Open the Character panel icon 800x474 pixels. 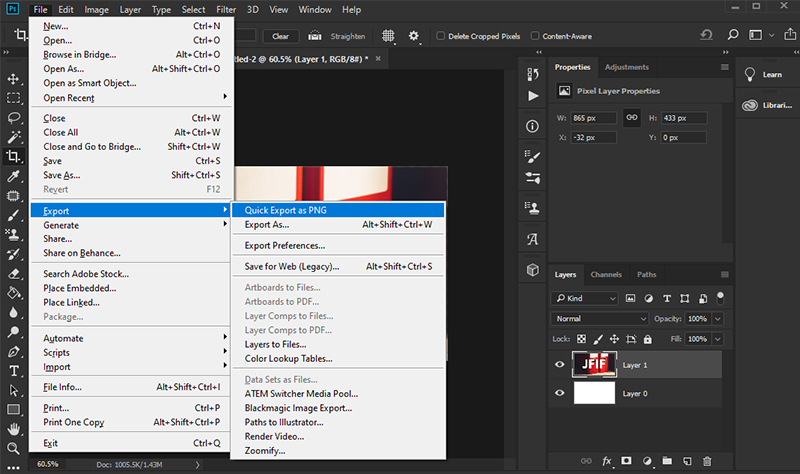(533, 239)
